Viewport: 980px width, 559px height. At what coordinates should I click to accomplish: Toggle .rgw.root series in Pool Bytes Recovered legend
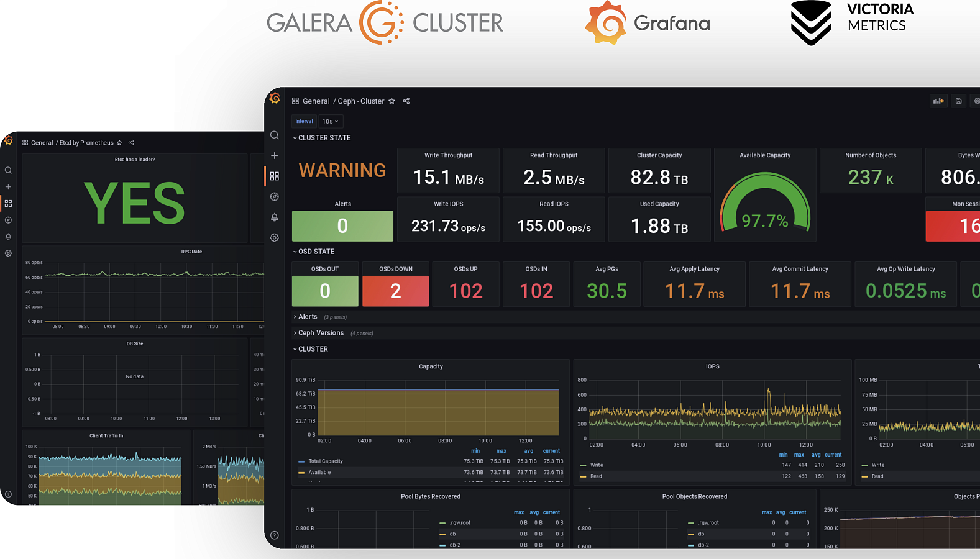click(460, 523)
